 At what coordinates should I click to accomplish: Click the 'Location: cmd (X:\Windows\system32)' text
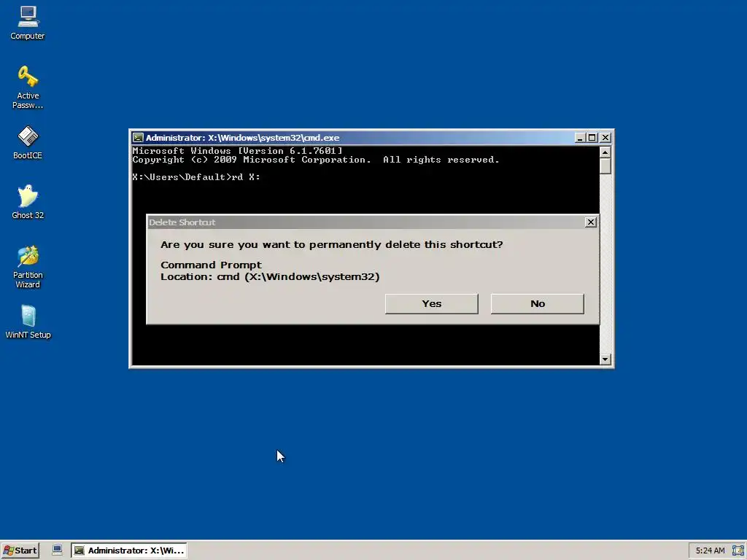coord(270,276)
